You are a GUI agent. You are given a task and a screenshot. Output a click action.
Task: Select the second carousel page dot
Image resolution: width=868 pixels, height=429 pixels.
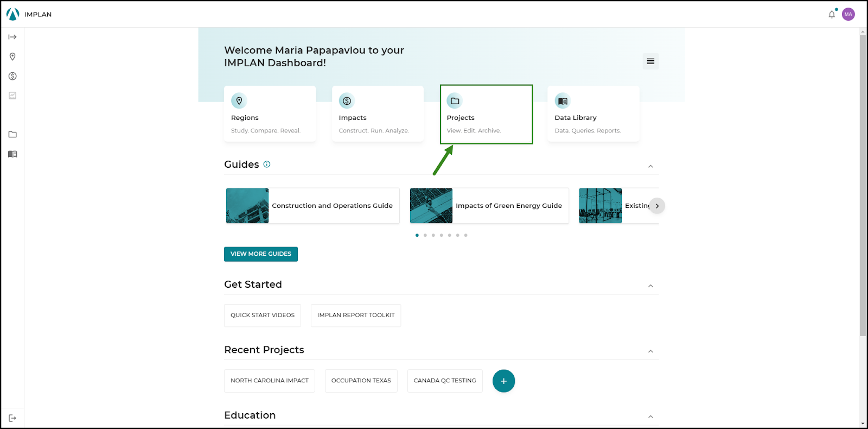click(x=425, y=235)
